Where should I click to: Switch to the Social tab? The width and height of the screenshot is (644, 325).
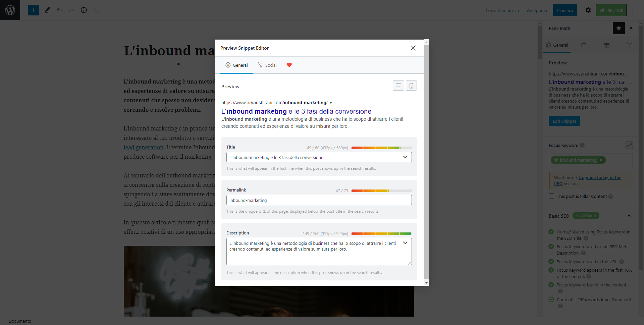click(267, 65)
